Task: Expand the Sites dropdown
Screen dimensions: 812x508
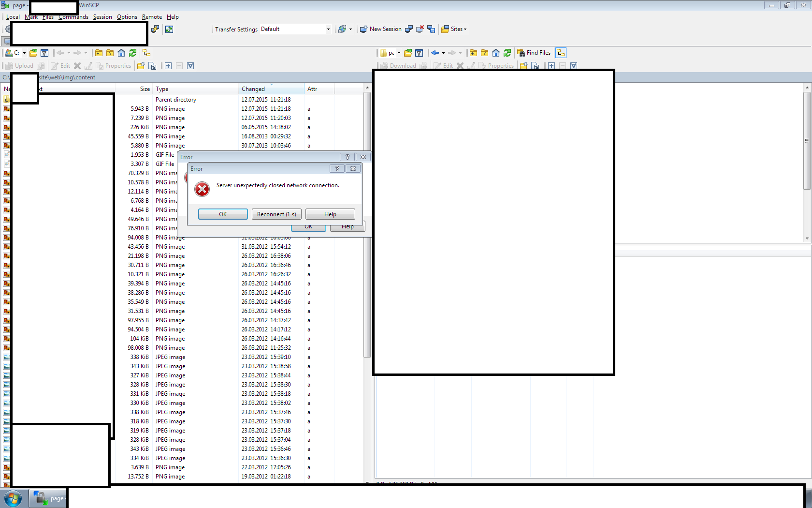Action: (x=454, y=29)
